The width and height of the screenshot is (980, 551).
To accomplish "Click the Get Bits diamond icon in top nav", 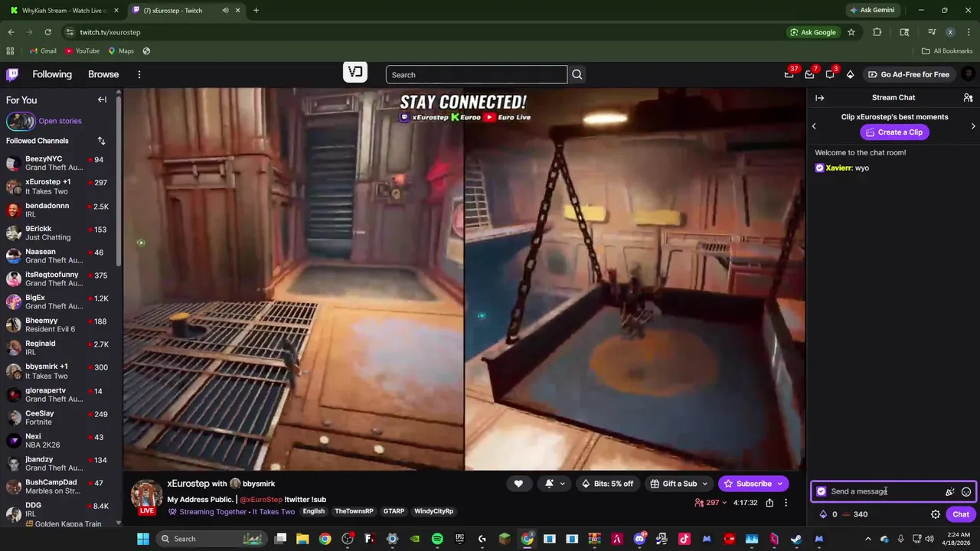I will (850, 74).
